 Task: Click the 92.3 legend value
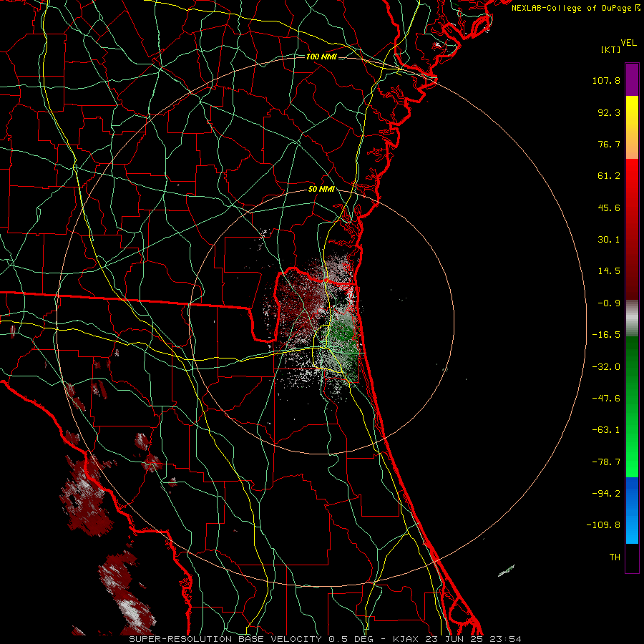pos(609,112)
